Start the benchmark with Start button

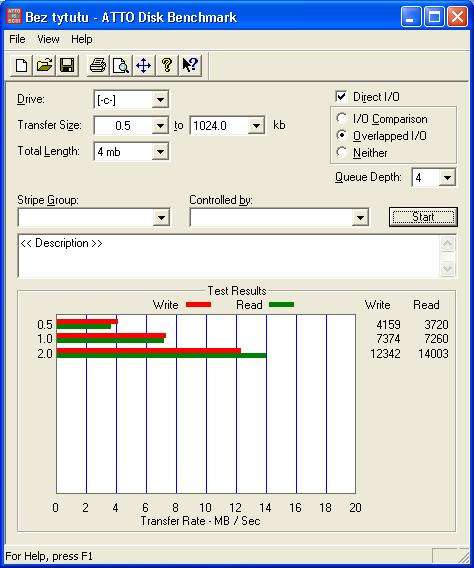pos(423,217)
